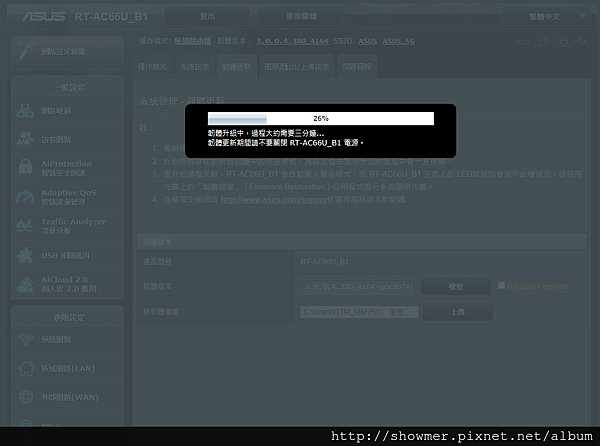Open the USB application puzzle icon
This screenshot has width=600, height=446.
[25, 255]
